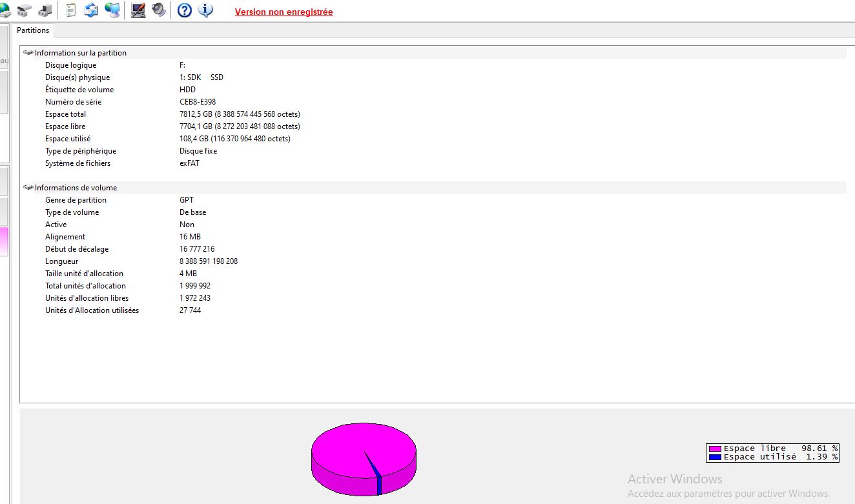Click the Non value in Active row
Screen dimensions: 855x504
point(187,225)
